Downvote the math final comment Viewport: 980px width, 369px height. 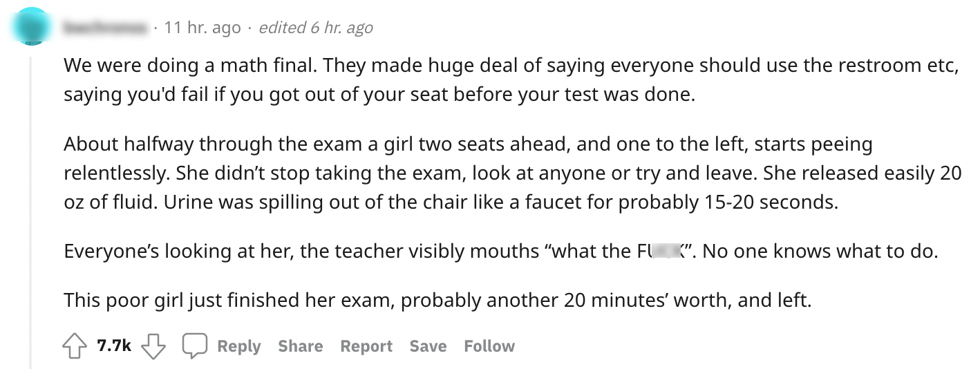pos(153,346)
